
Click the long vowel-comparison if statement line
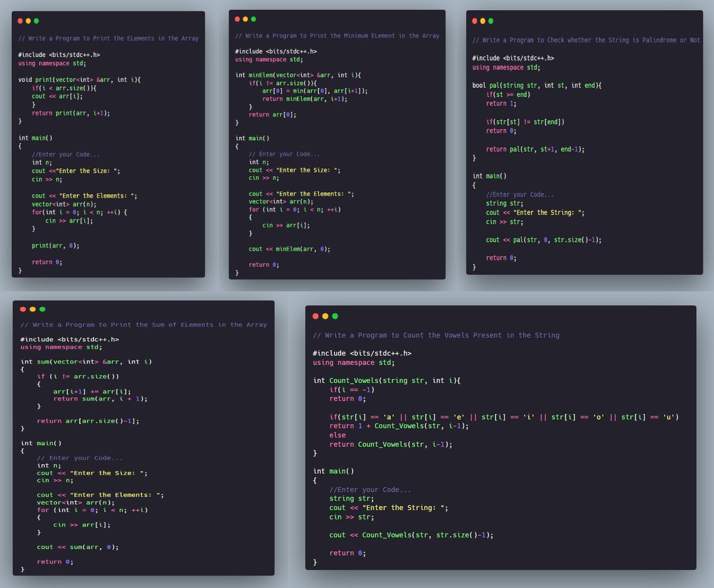click(x=505, y=417)
